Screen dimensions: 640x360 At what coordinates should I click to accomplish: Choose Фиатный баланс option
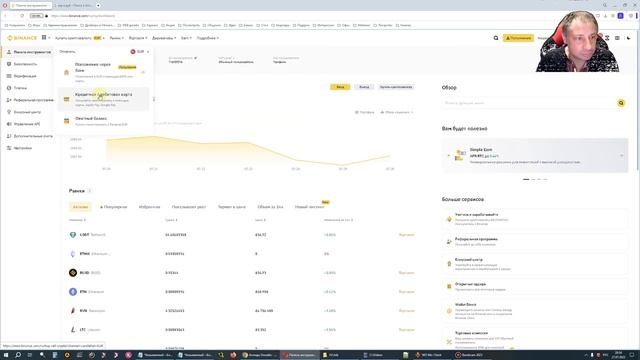click(x=103, y=121)
